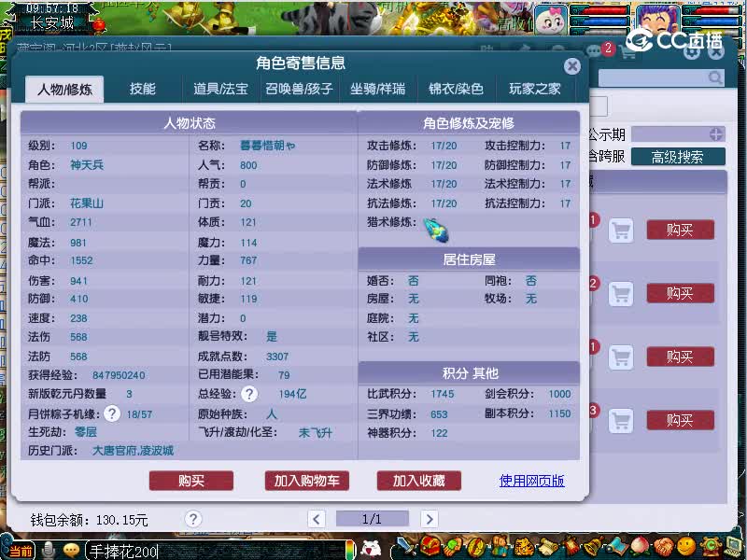Click the tiger head icon in bottom toolbar

524,547
